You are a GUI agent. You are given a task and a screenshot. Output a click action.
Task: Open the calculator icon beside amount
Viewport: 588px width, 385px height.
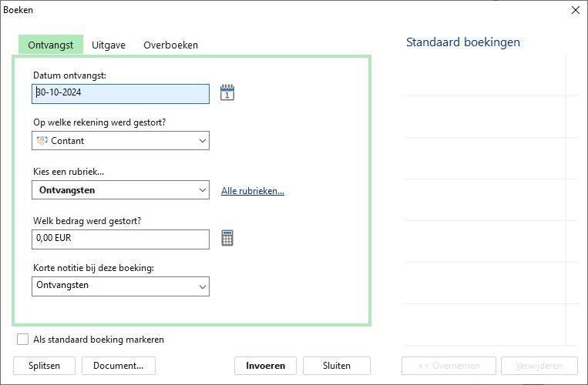pos(227,239)
